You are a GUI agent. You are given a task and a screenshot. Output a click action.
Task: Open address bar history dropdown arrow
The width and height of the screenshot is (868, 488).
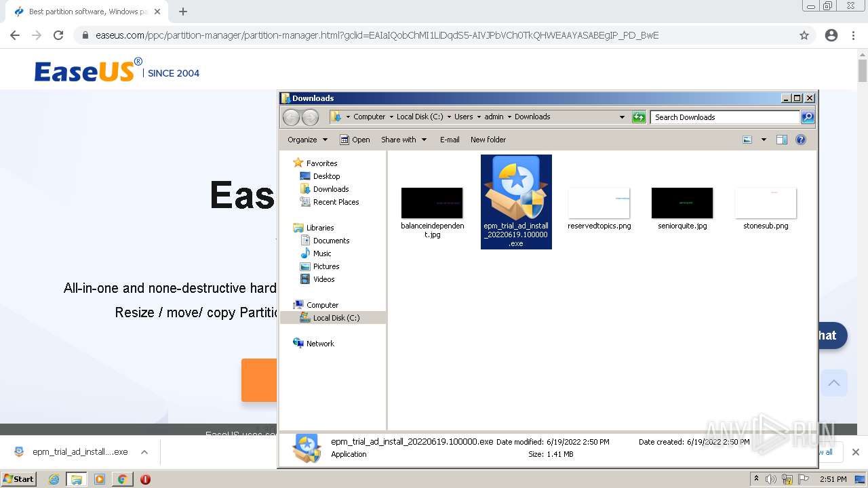tap(622, 117)
